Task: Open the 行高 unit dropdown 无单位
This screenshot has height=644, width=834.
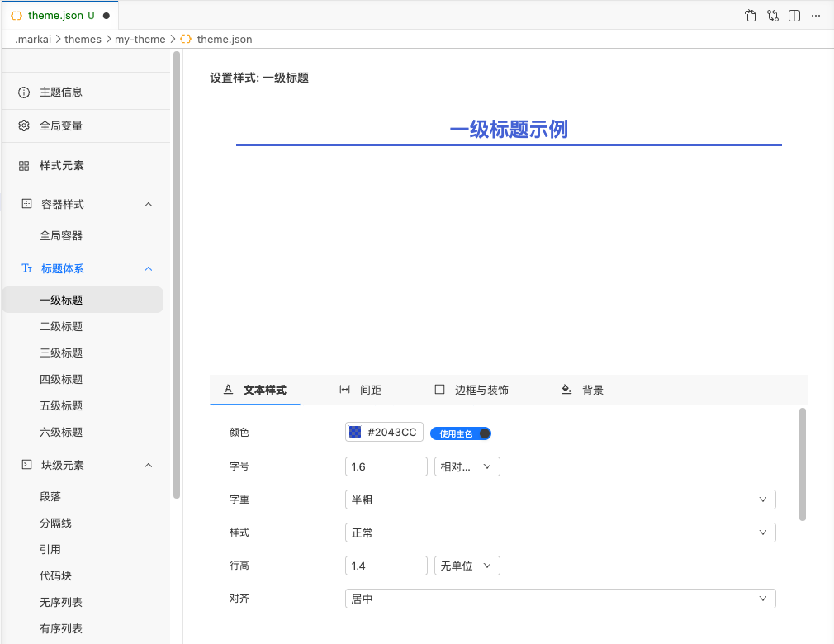Action: point(467,566)
